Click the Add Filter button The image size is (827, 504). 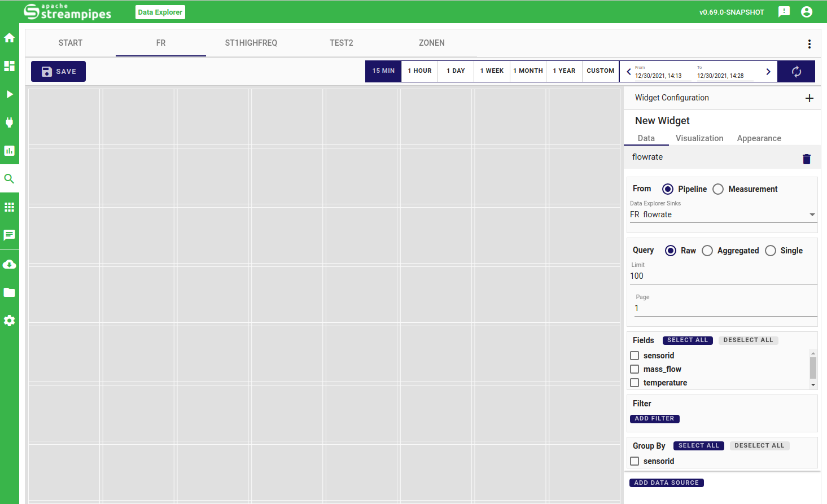654,419
